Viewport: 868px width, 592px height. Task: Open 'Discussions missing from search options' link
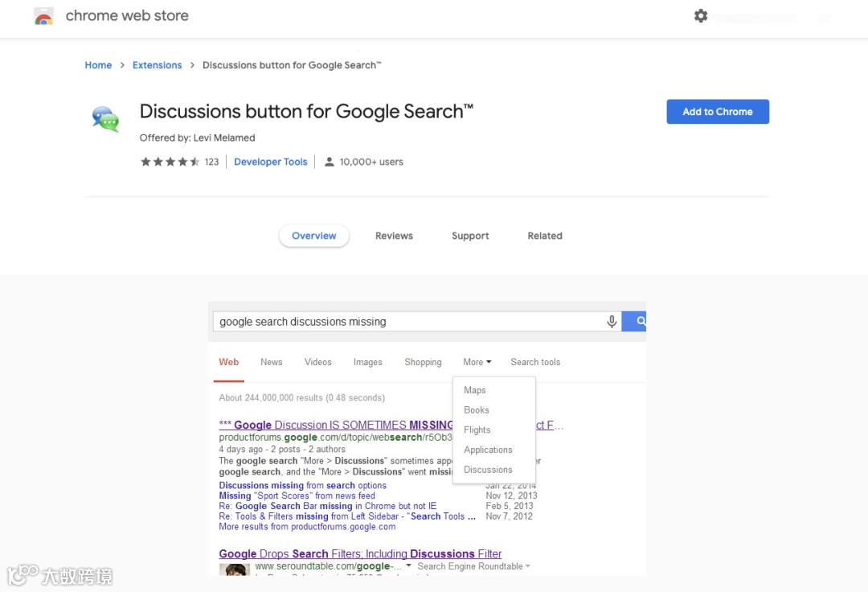(302, 485)
